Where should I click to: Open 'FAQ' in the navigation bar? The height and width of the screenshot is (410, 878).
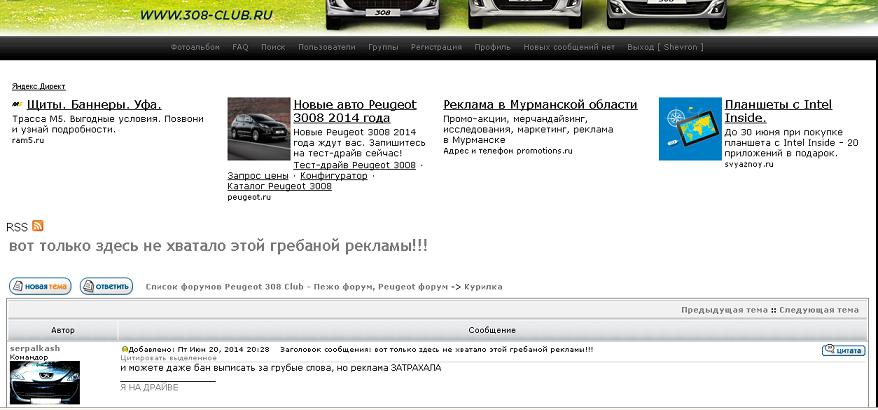[x=240, y=47]
